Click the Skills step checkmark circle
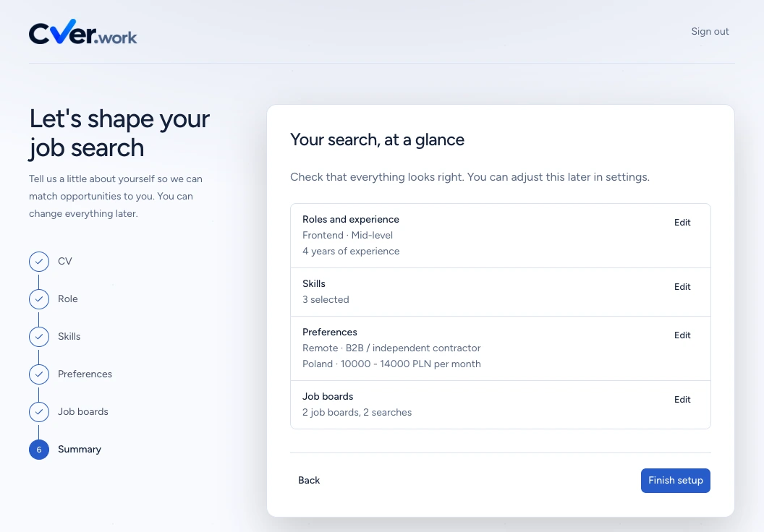764x532 pixels. pyautogui.click(x=39, y=337)
